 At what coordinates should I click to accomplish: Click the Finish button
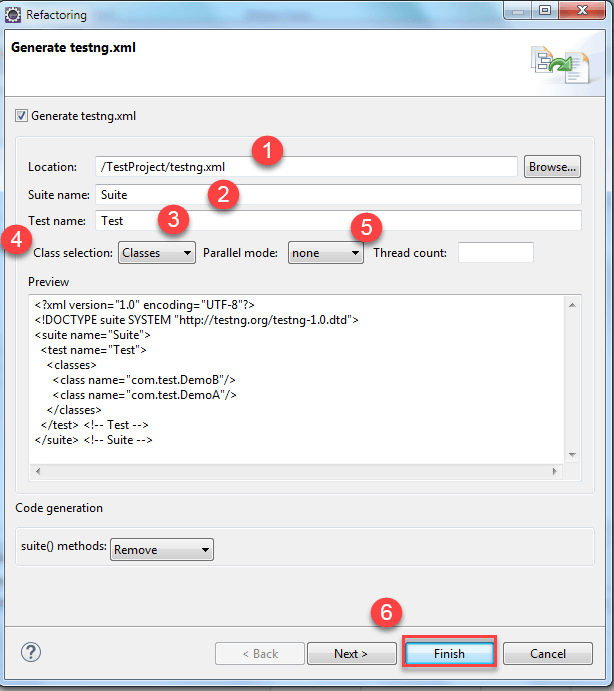(x=449, y=654)
